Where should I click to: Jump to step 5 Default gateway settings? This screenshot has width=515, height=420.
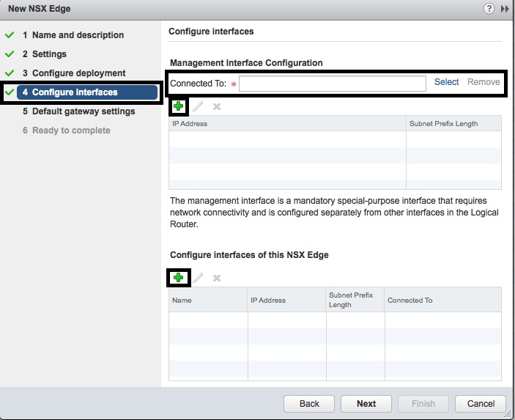pyautogui.click(x=84, y=111)
